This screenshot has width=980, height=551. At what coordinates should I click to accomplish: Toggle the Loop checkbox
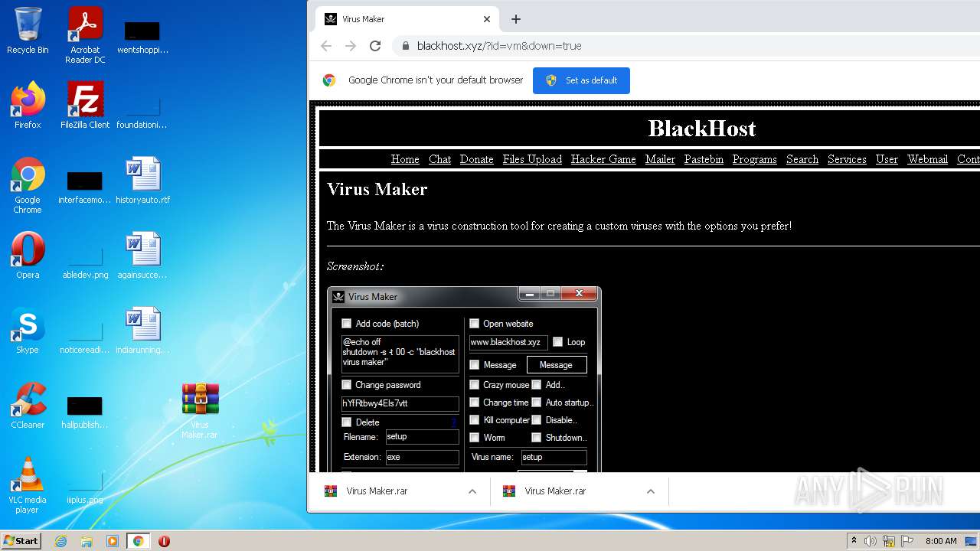point(558,342)
